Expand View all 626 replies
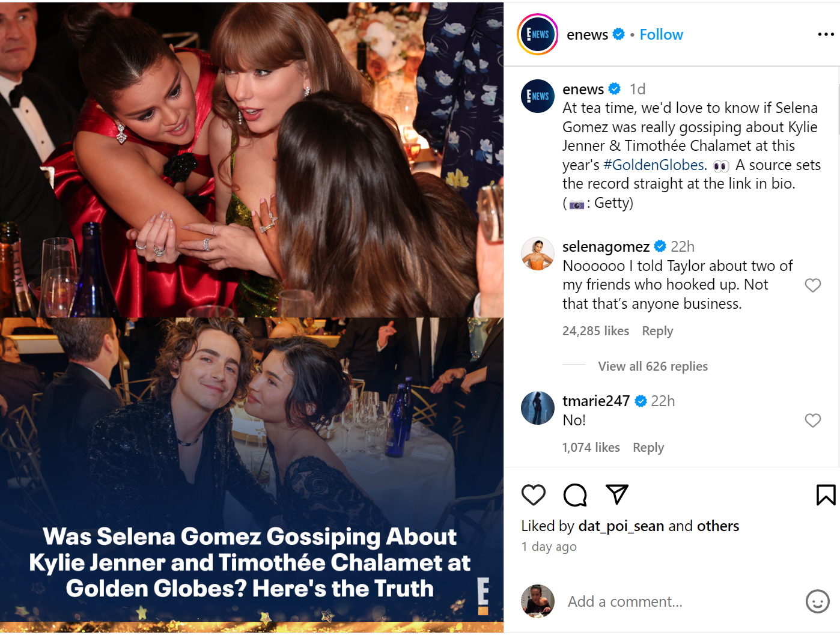Viewport: 840px width, 635px height. [x=653, y=366]
